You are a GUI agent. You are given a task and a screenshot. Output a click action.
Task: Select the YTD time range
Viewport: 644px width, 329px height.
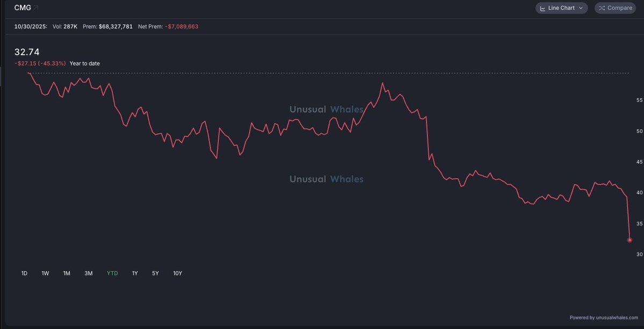(x=112, y=273)
